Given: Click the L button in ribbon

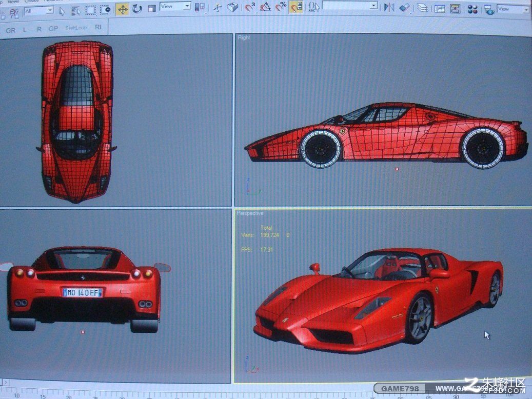Looking at the screenshot, I should [25, 30].
